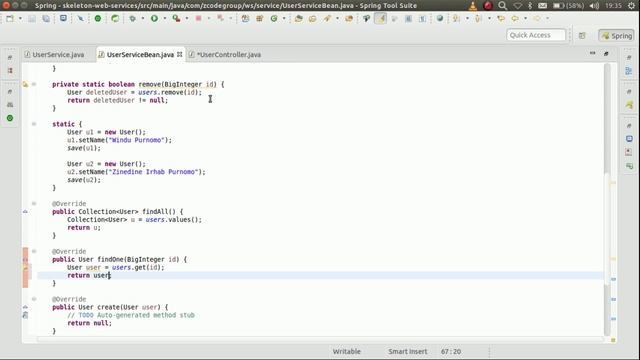
Task: Collapse the remove(BigInteger id) method fold
Action: [x=34, y=84]
